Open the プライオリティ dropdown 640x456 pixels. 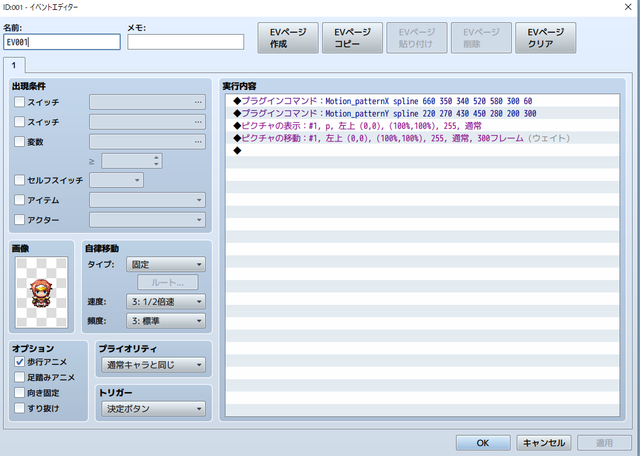click(153, 365)
